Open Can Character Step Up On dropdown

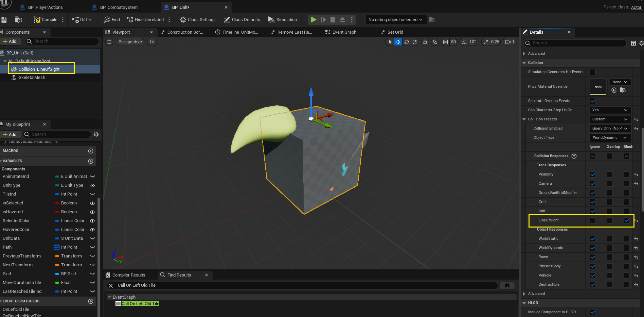point(610,110)
